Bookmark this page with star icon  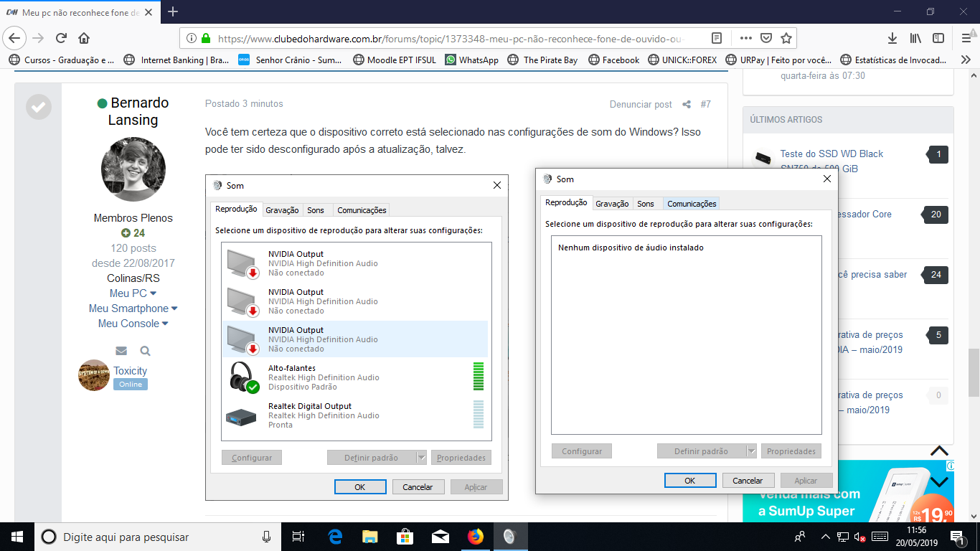[786, 38]
